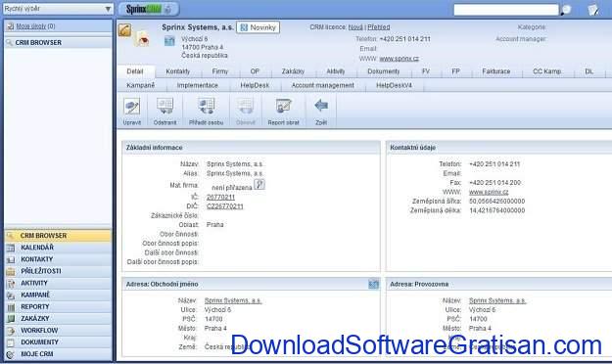612x364 pixels.
Task: Click Sprinx Systems link under Adresa: Provozovna
Action: point(497,300)
